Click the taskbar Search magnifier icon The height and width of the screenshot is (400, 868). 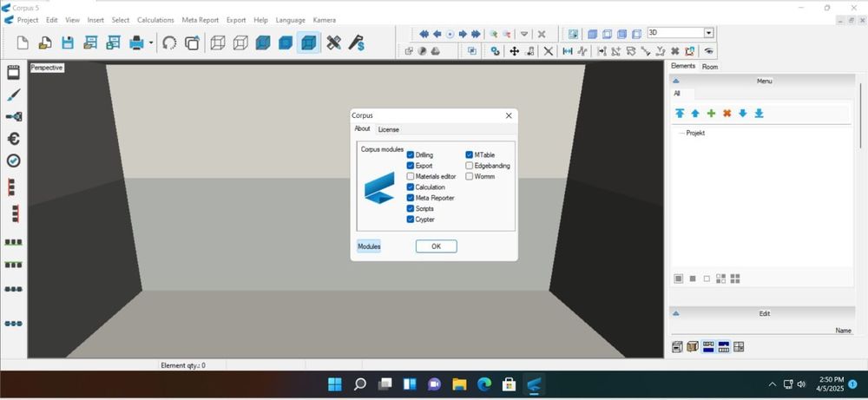click(x=360, y=384)
